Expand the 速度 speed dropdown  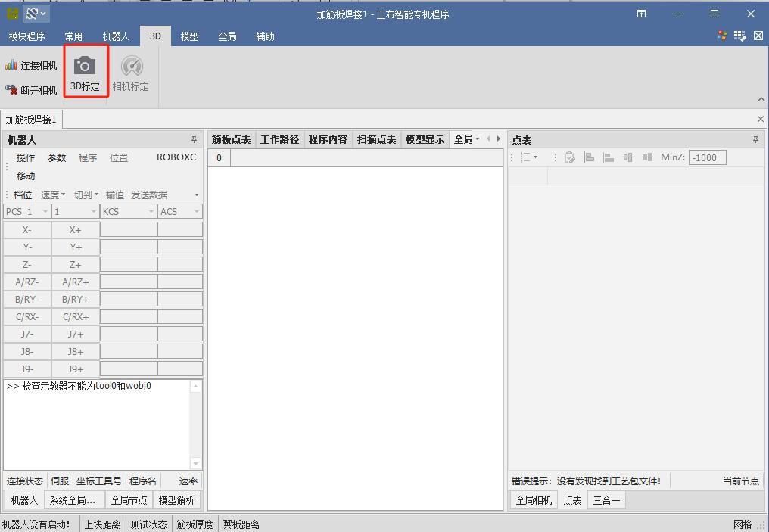53,194
